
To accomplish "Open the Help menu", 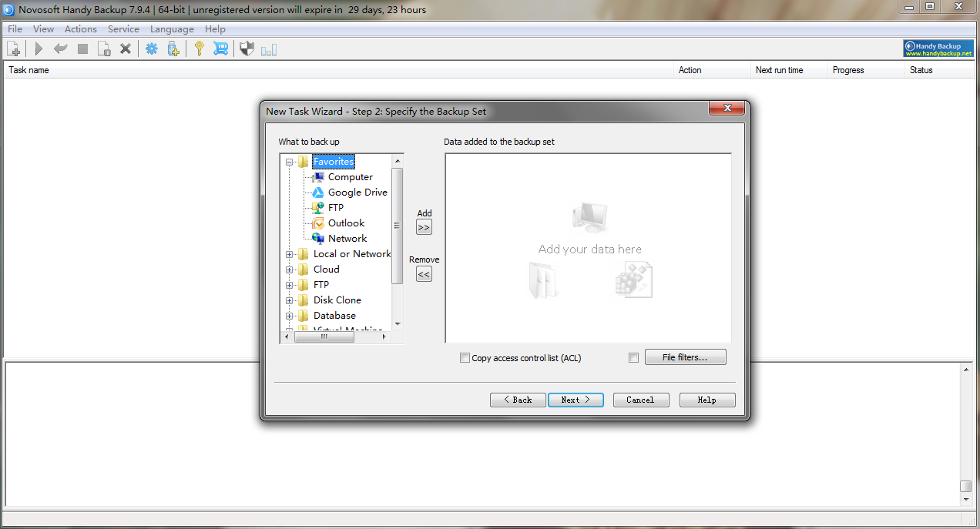I will (215, 29).
